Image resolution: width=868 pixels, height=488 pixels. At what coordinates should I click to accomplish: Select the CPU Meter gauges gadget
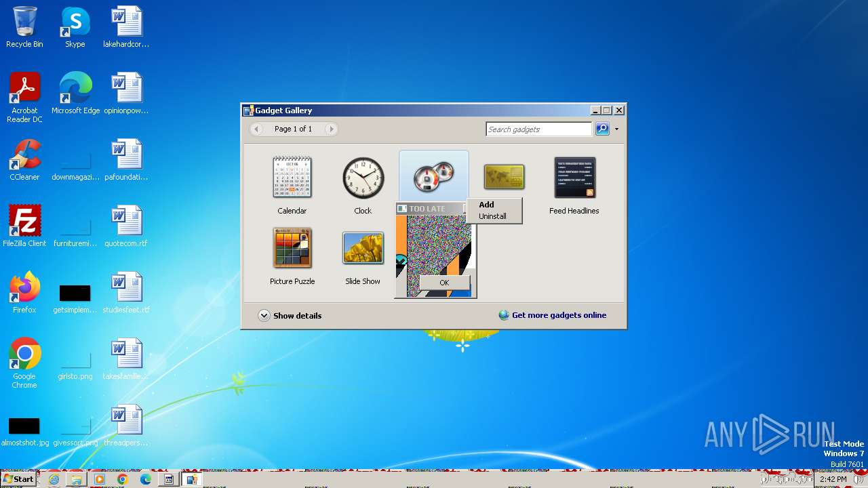[x=433, y=178]
